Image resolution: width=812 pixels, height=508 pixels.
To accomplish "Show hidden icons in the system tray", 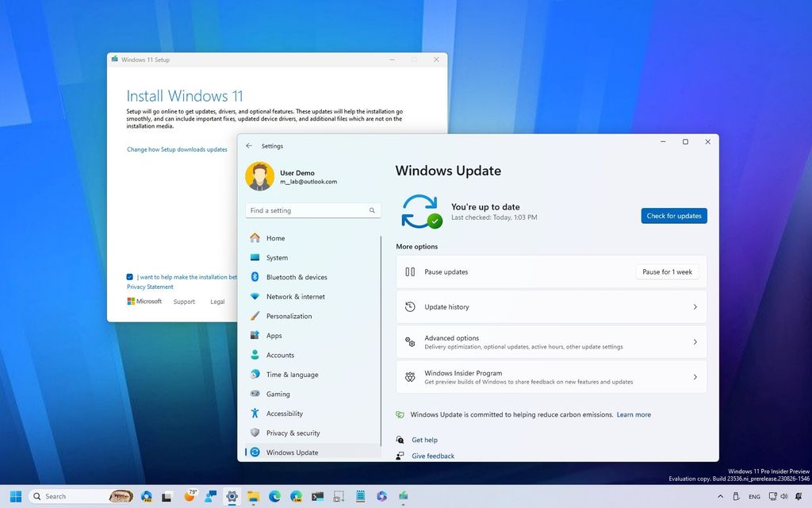I will [x=720, y=496].
